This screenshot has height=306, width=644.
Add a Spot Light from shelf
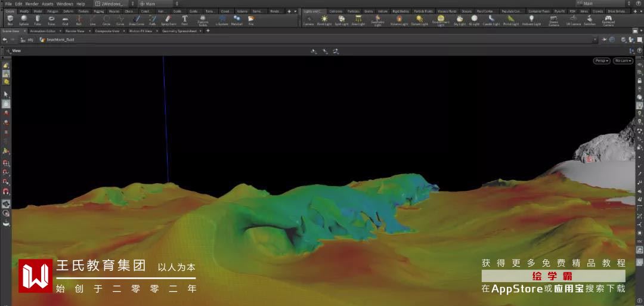coord(341,20)
